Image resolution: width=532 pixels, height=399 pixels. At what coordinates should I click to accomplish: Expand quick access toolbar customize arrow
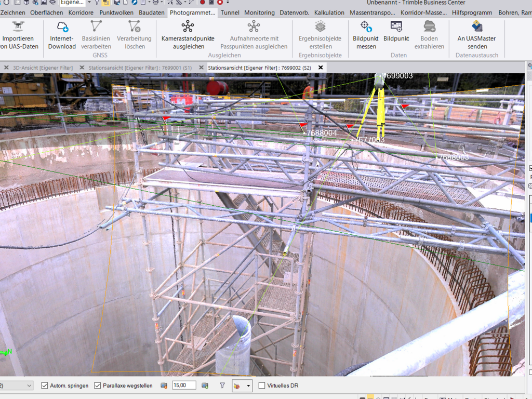tap(228, 3)
